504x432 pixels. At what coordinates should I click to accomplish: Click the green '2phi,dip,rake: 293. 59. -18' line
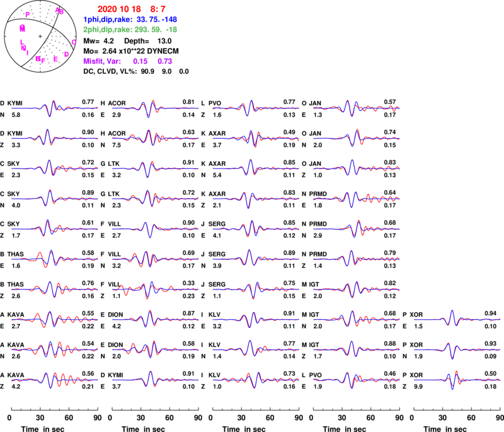tap(130, 30)
